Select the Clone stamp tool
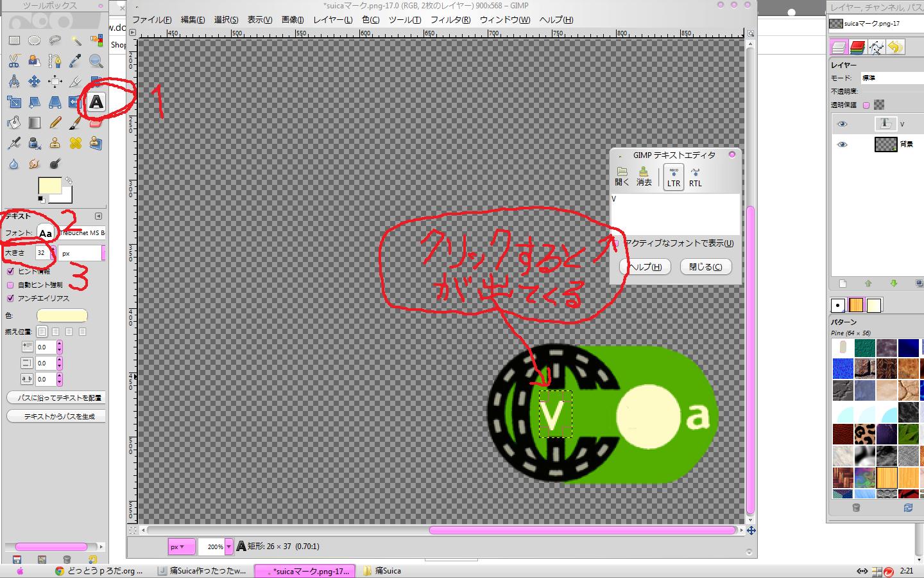924x578 pixels. (x=55, y=143)
